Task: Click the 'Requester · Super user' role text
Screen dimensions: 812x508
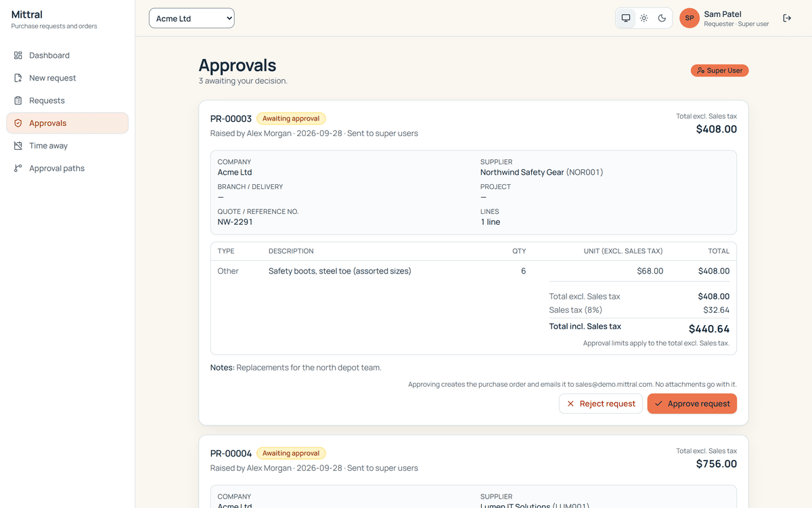Action: [x=736, y=24]
